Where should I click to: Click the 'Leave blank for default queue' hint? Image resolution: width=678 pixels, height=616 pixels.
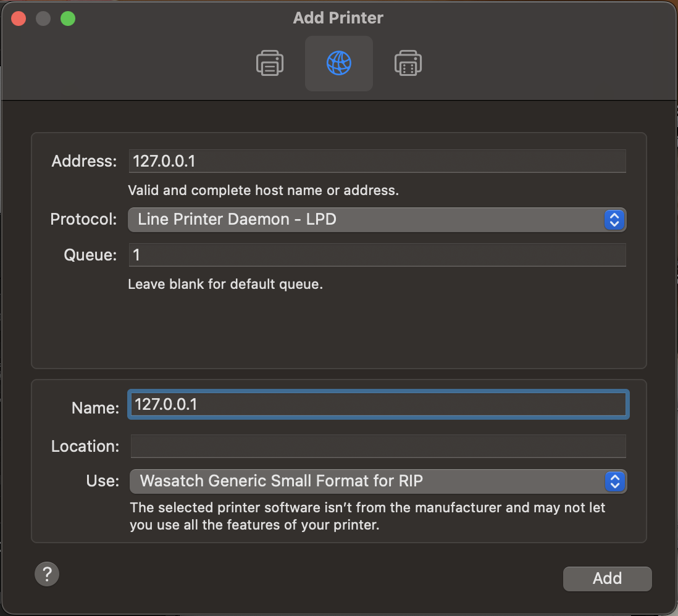[225, 285]
